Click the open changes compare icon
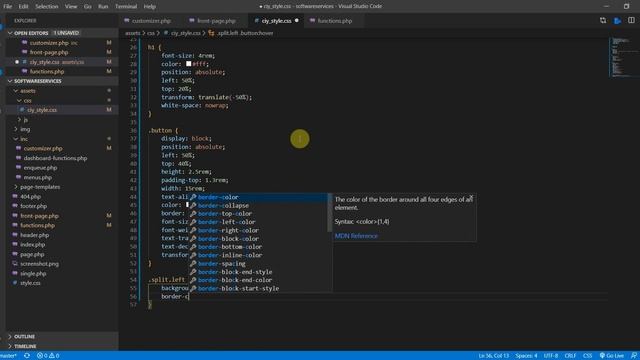The width and height of the screenshot is (640, 360). [603, 20]
